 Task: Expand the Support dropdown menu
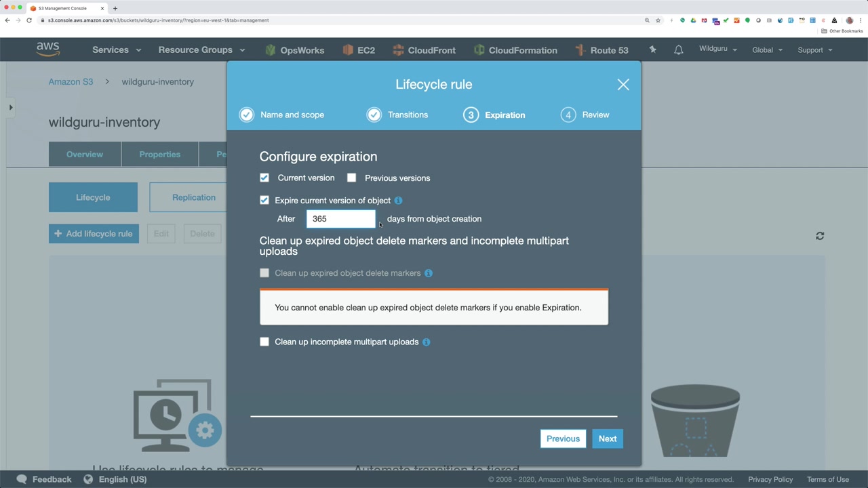click(x=815, y=50)
